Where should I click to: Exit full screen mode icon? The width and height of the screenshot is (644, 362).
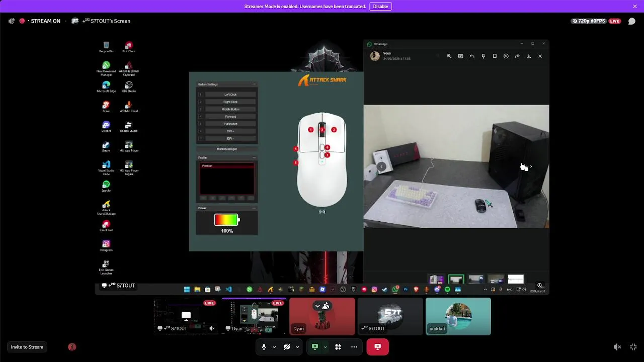click(633, 347)
